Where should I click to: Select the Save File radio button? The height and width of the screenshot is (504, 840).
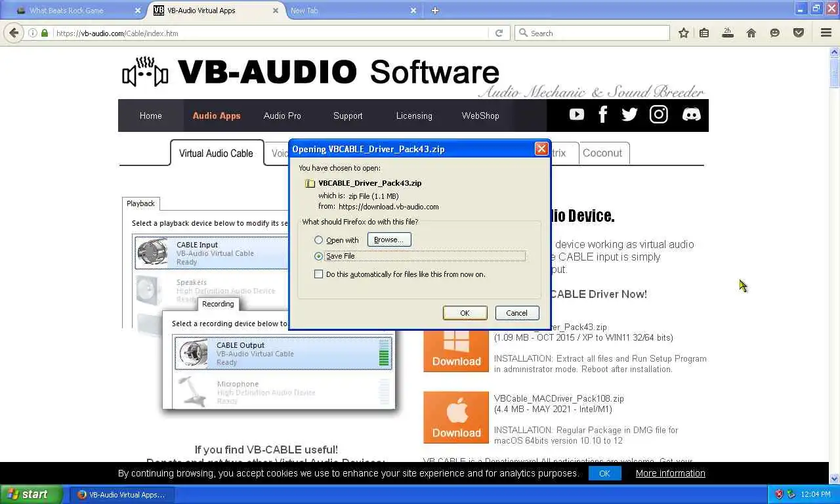pyautogui.click(x=319, y=256)
